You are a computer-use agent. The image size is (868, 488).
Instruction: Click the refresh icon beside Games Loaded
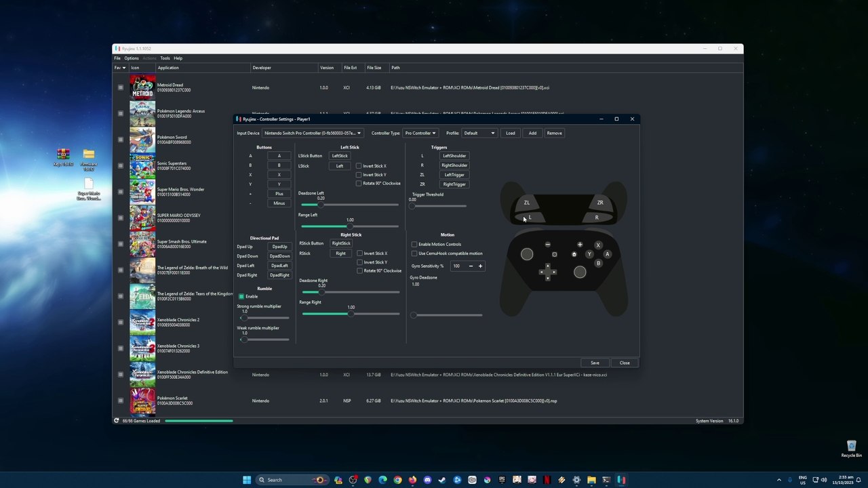click(117, 421)
